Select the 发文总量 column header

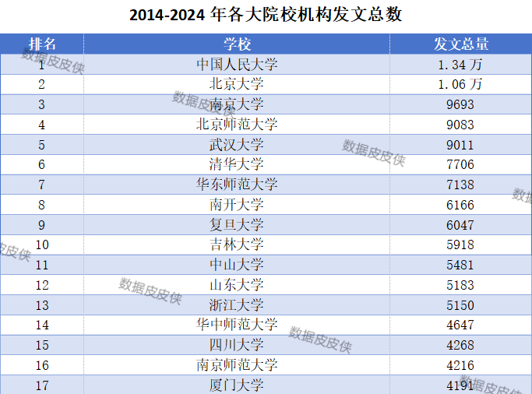click(x=461, y=44)
